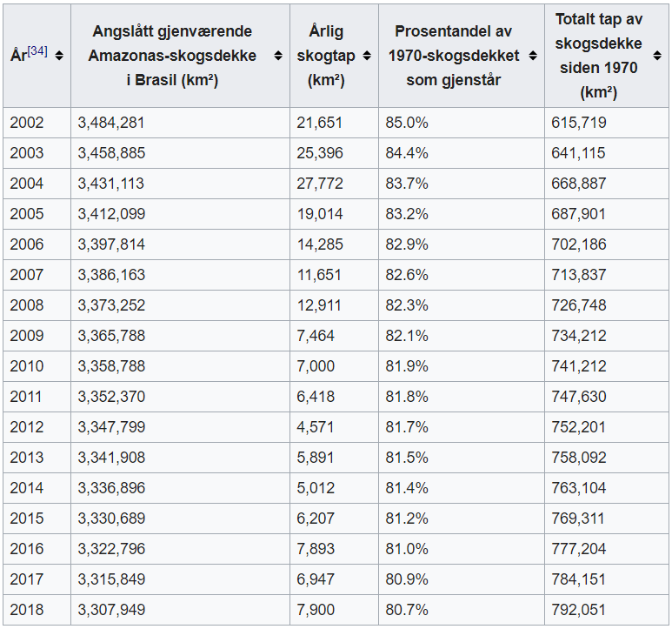Sort by Angslått gjenværende Amazonas-skogsdekke arrows
The height and width of the screenshot is (629, 672).
(278, 56)
